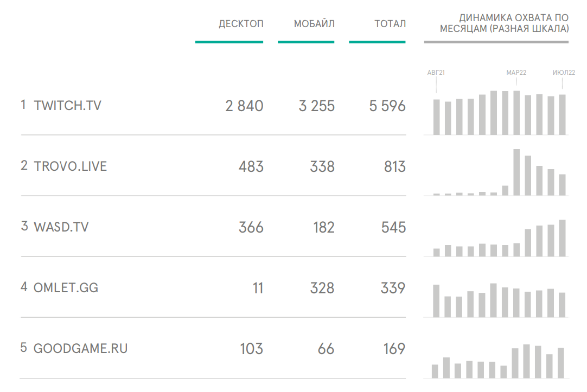
Task: Select the WASD.TV platform name
Action: [61, 227]
